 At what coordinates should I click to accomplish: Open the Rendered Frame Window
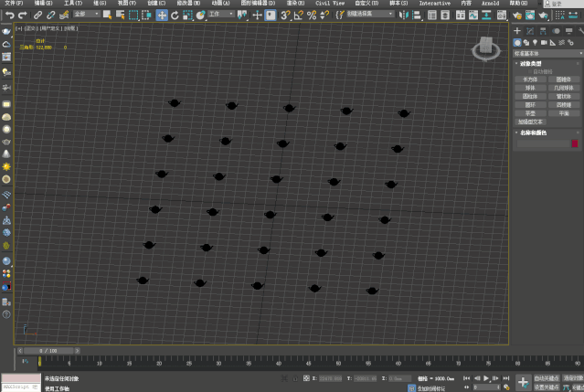[530, 15]
